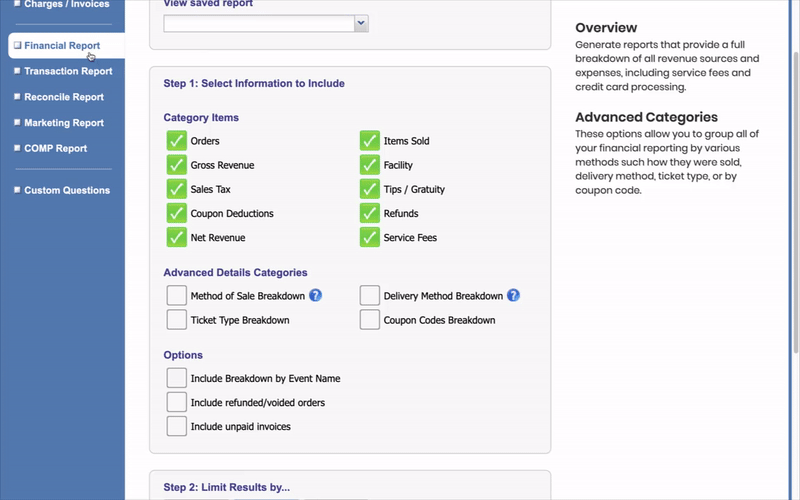Go to the Reconcile Report page
The image size is (800, 500).
[x=64, y=97]
